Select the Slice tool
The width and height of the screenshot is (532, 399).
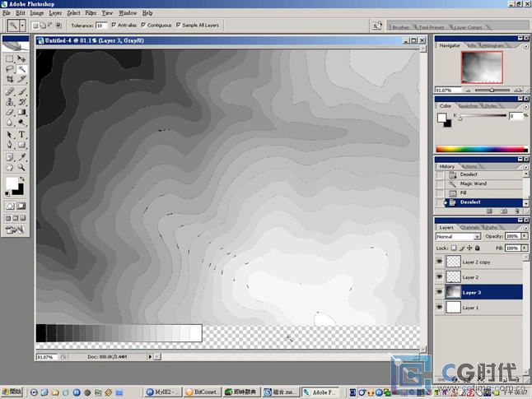click(x=21, y=79)
